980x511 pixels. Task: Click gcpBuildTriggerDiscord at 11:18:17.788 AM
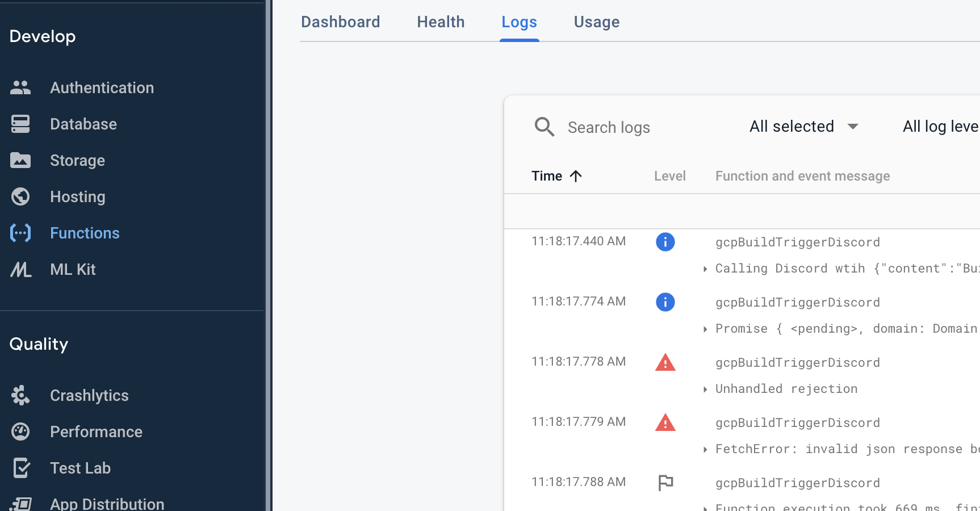pyautogui.click(x=798, y=483)
